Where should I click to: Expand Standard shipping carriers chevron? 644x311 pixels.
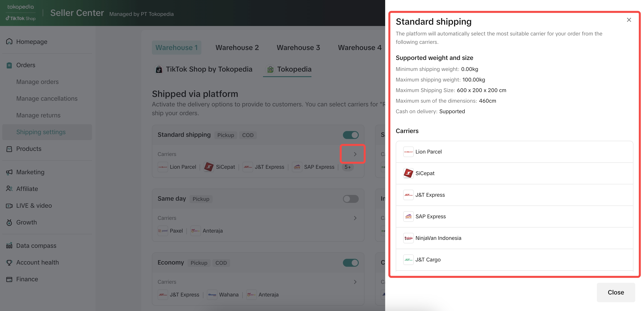coord(355,154)
